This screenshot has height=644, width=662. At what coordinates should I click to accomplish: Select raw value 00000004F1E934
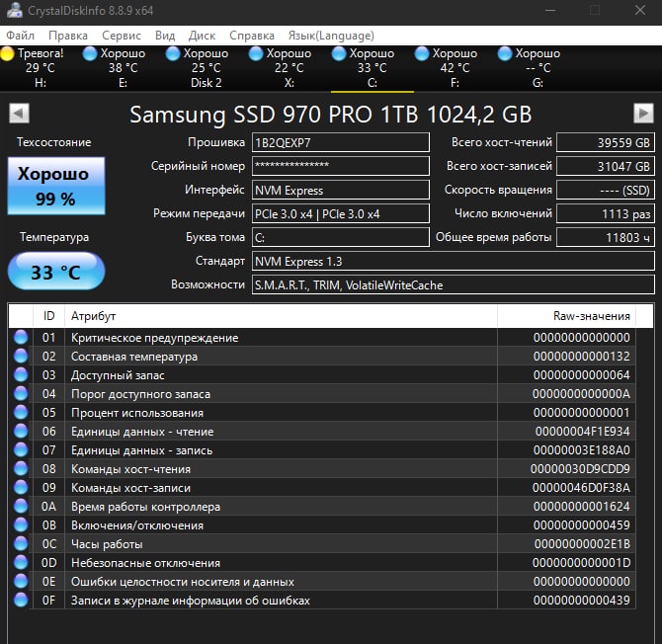coord(583,432)
